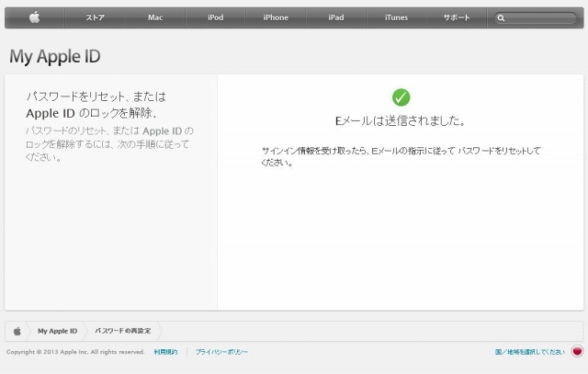The width and height of the screenshot is (588, 374).
Task: Click the search magnifier icon
Action: (x=501, y=17)
